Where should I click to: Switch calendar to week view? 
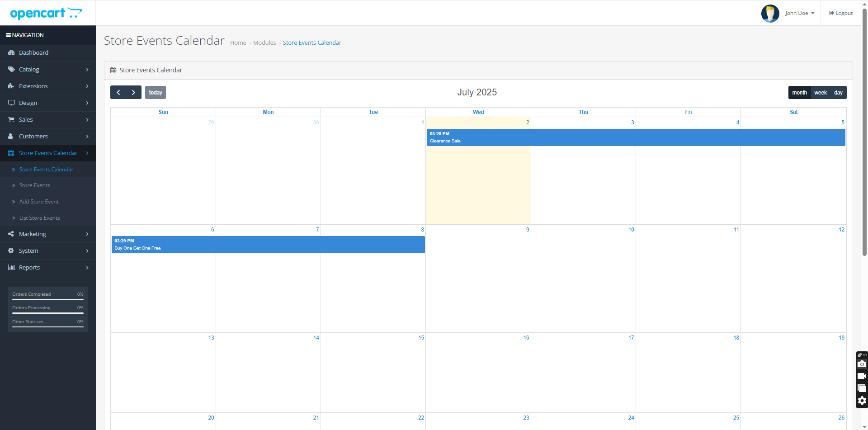(820, 93)
